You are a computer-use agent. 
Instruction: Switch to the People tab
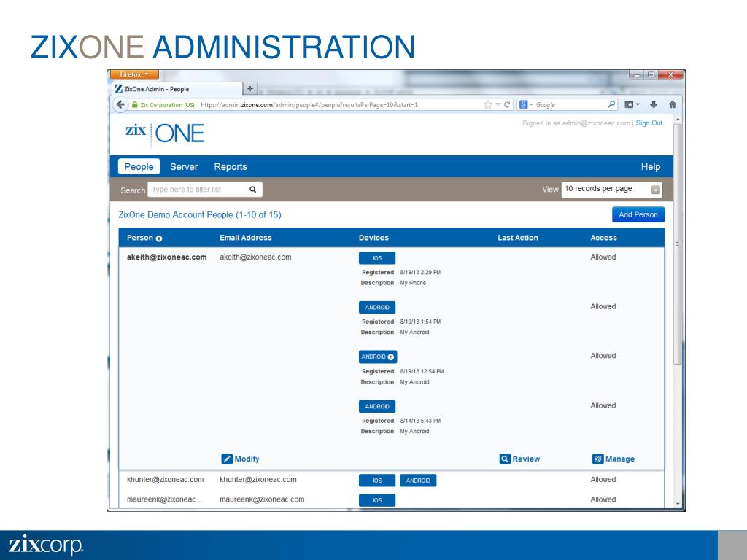pos(139,167)
